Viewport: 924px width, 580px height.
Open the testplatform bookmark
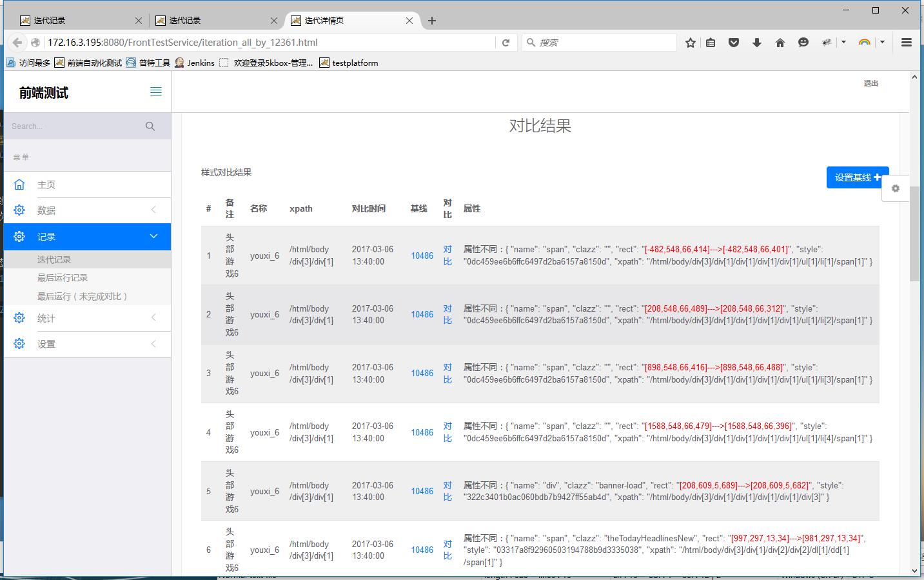[349, 63]
